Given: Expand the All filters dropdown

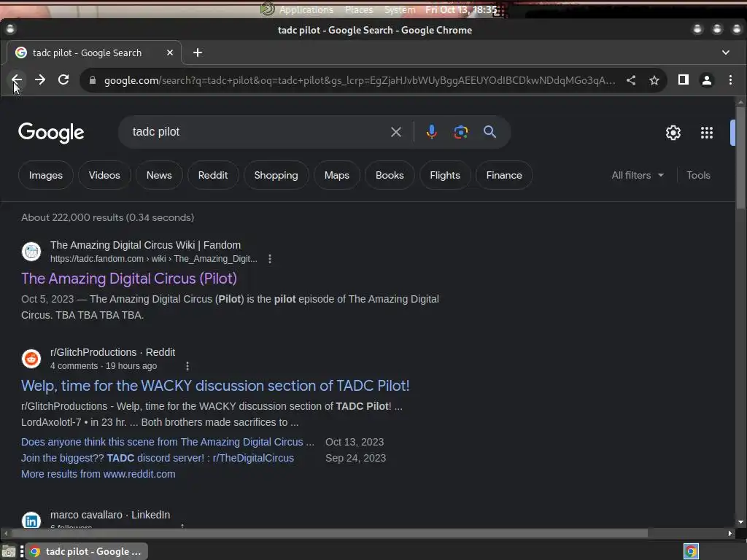Looking at the screenshot, I should click(x=638, y=175).
